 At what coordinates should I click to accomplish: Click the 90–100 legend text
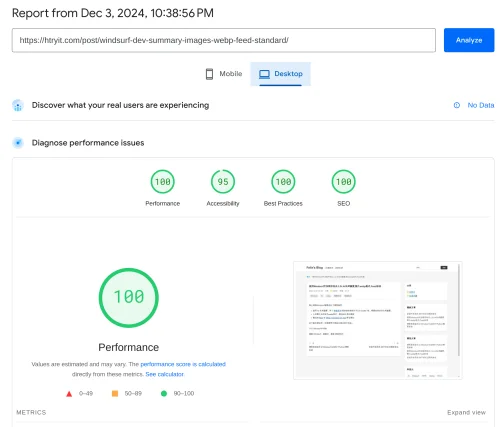pos(184,394)
